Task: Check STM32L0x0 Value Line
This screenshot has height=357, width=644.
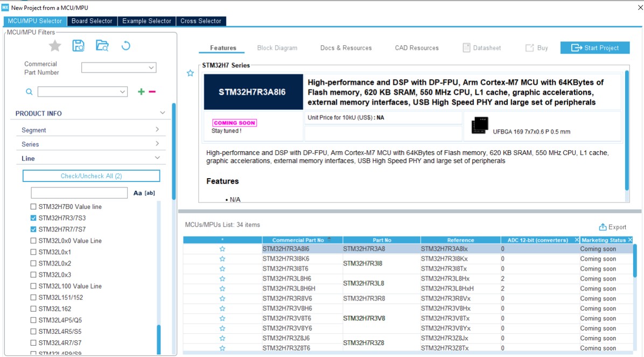Action: coord(33,241)
